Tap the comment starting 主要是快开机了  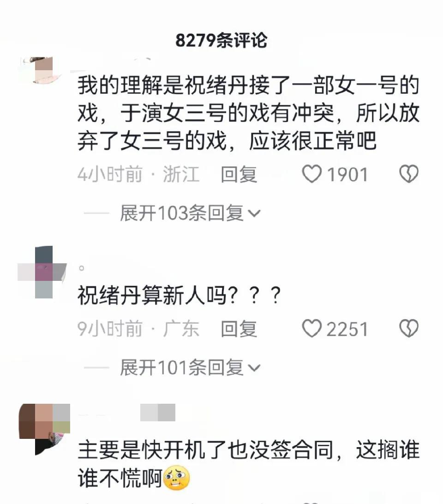[248, 464]
